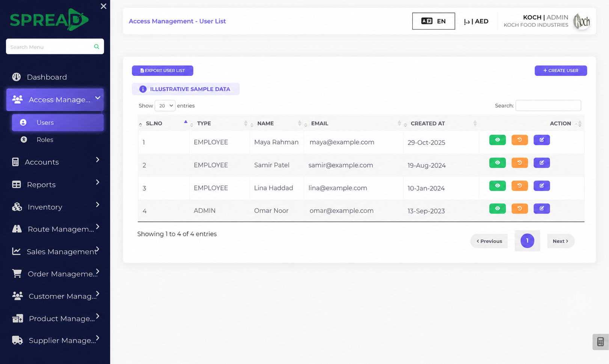The width and height of the screenshot is (609, 364).
Task: Expand the Product Management menu
Action: 55,318
